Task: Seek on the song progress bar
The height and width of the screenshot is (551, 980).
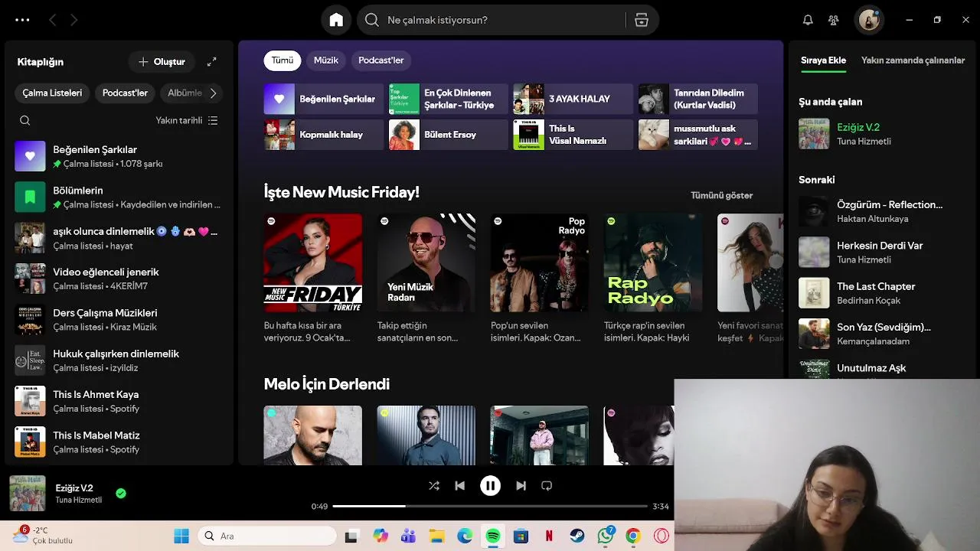Action: click(x=490, y=506)
